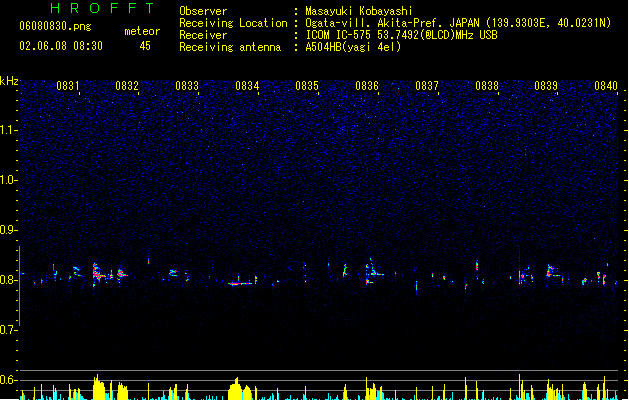The image size is (629, 400).
Task: Click the kHz axis label
Action: pos(9,81)
